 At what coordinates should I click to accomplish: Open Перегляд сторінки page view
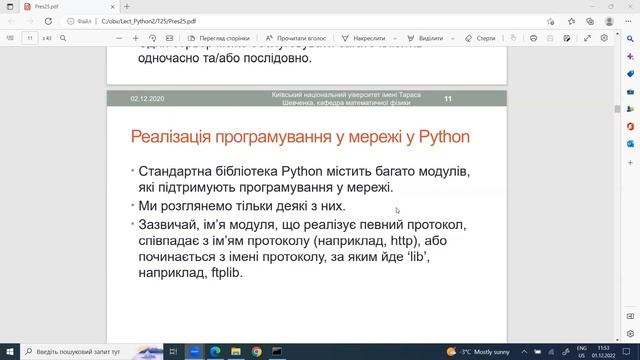[219, 38]
